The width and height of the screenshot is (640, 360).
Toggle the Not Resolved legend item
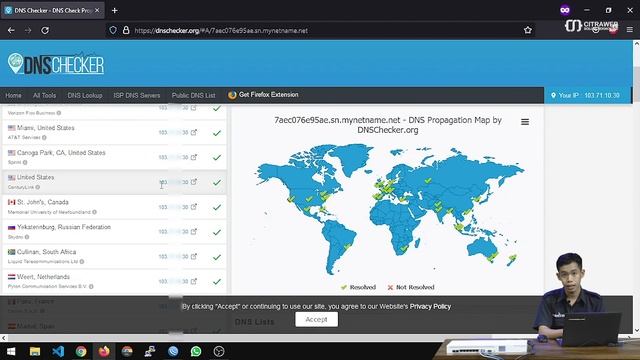[411, 287]
